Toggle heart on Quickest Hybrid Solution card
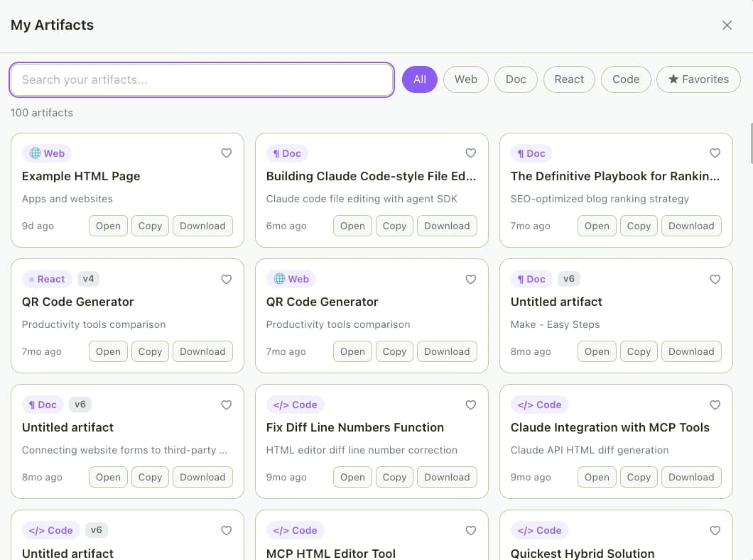 [715, 531]
